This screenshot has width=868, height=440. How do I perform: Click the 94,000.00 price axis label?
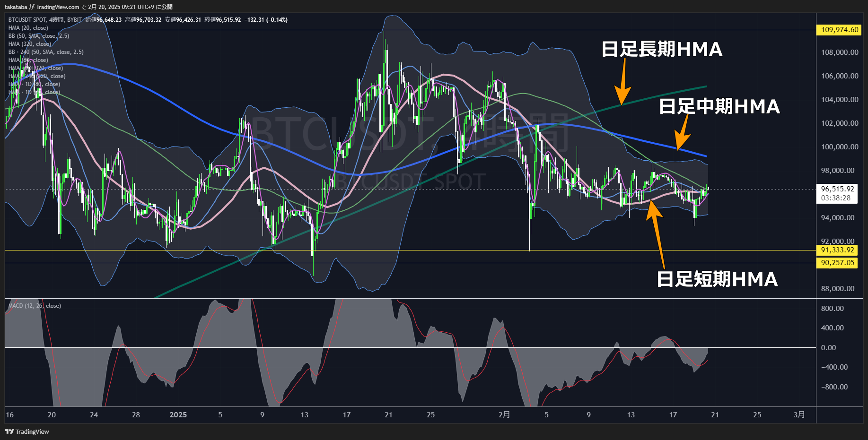[838, 218]
